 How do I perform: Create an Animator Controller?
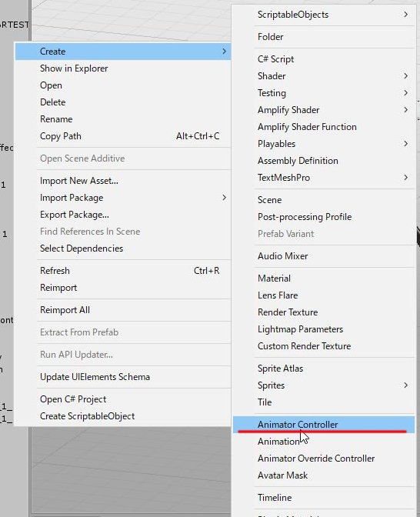(x=324, y=425)
